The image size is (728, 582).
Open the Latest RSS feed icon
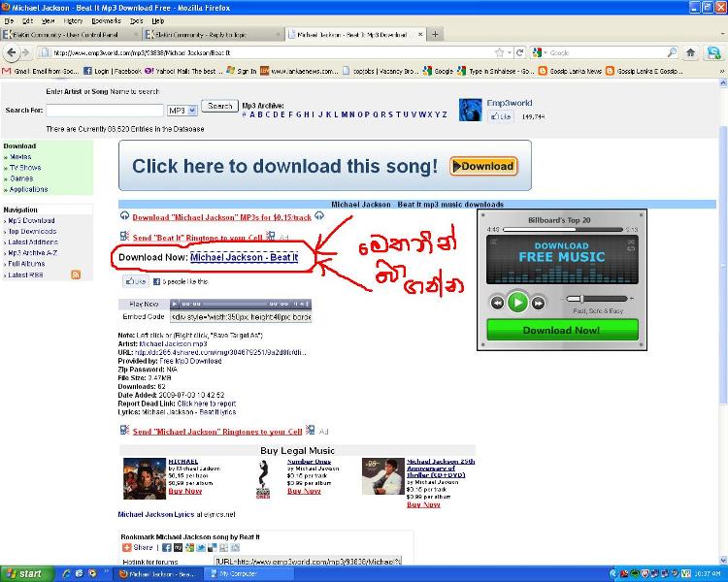(76, 275)
